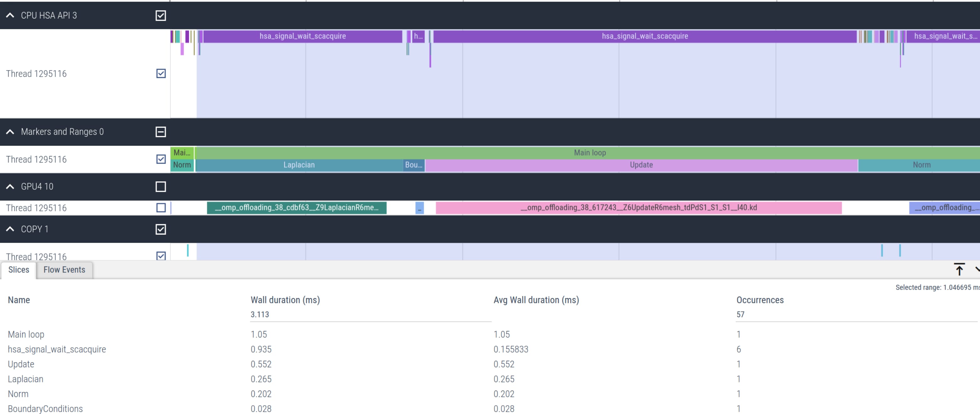Select the Main loop range slice
The width and height of the screenshot is (980, 414).
(590, 153)
